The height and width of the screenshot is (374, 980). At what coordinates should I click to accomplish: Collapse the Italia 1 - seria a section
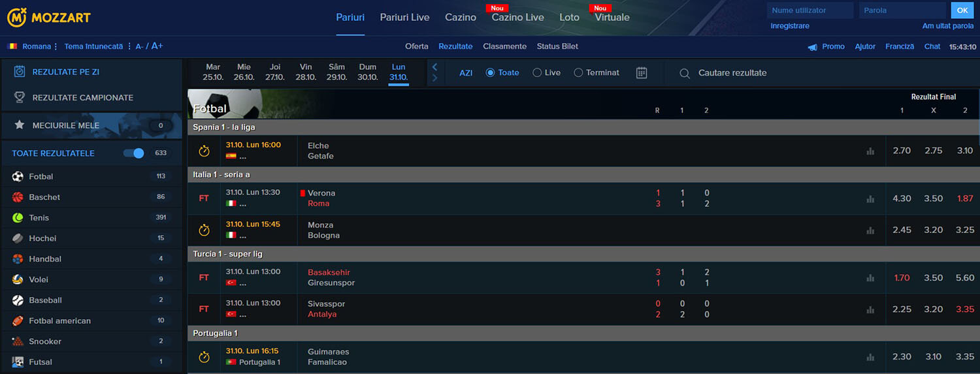(583, 174)
